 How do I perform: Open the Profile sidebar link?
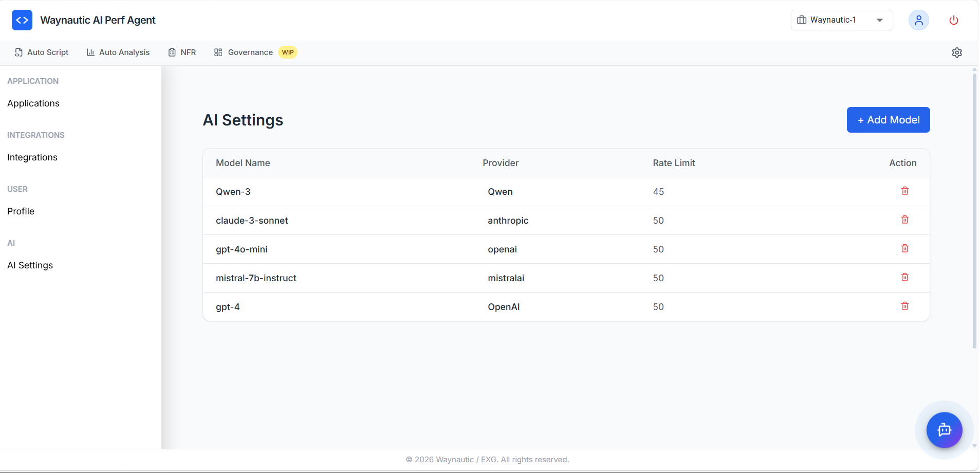[20, 211]
